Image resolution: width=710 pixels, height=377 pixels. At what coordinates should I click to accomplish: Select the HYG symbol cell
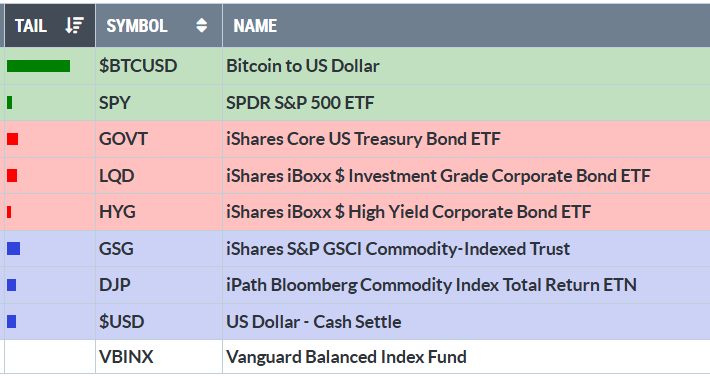point(159,212)
